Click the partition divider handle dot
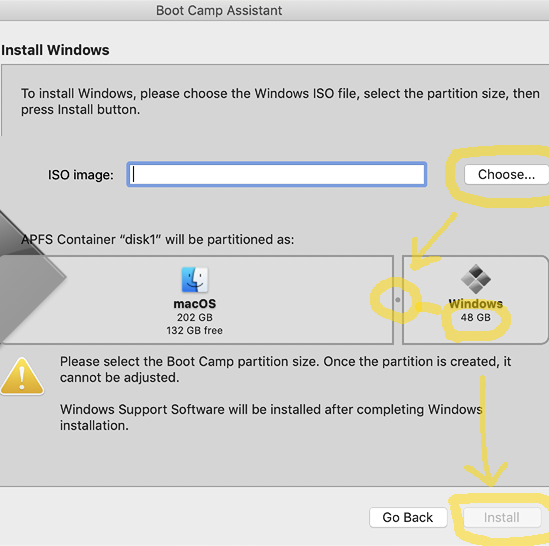 click(x=398, y=300)
